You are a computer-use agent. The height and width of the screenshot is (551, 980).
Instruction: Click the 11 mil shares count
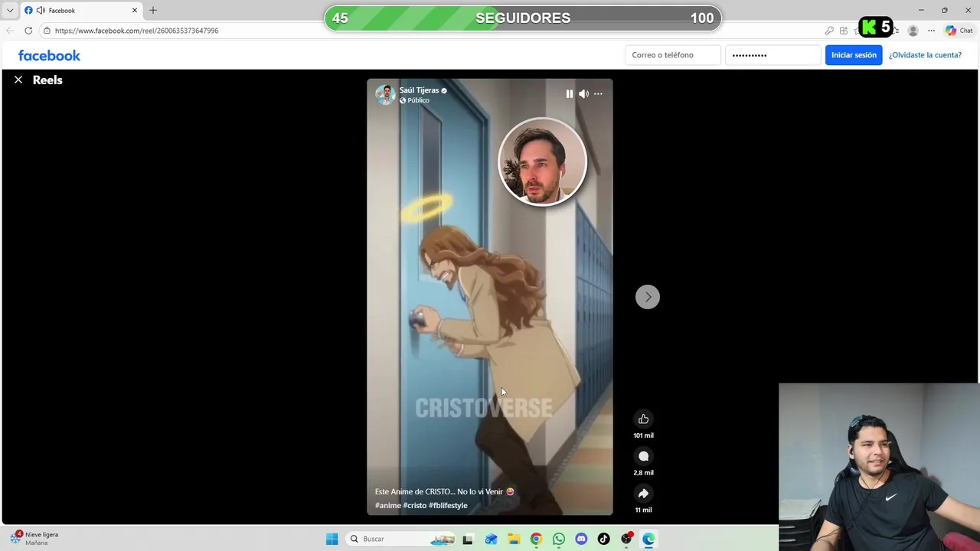[x=643, y=510]
